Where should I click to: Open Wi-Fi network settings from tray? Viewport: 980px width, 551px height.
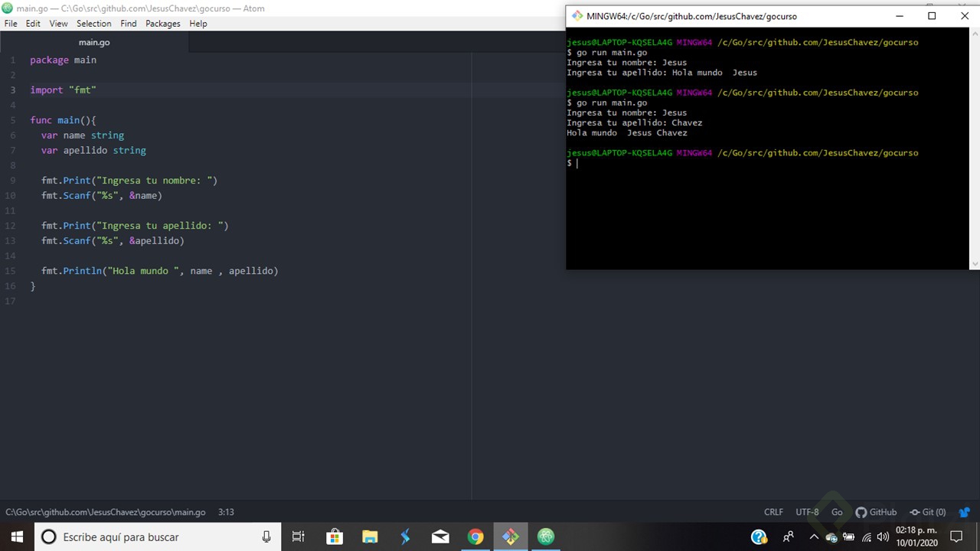pyautogui.click(x=866, y=536)
